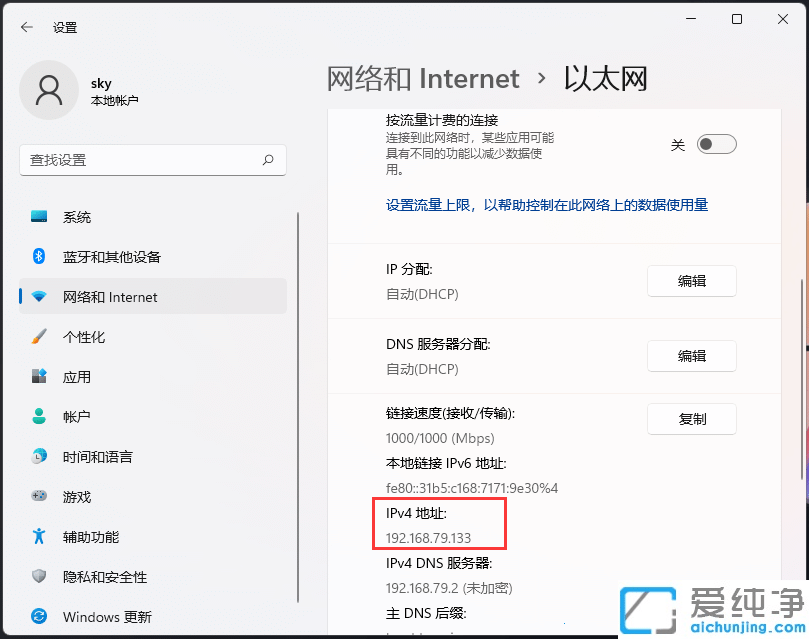Click 编辑 next to DNS 服务器分配

[691, 356]
